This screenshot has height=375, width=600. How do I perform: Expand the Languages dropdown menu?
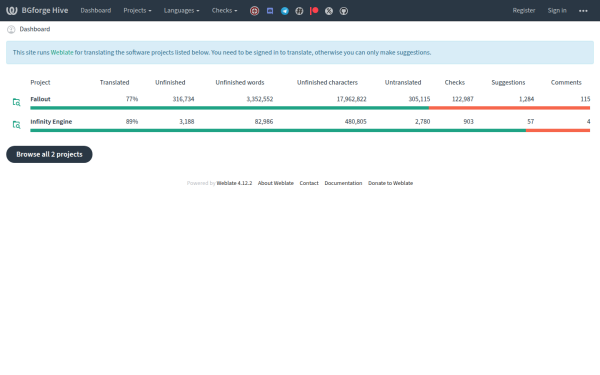click(181, 10)
